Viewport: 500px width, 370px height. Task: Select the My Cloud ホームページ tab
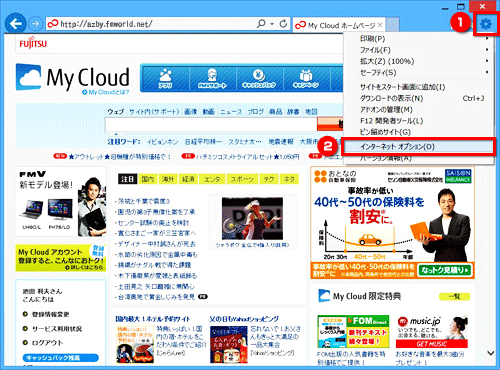[339, 25]
